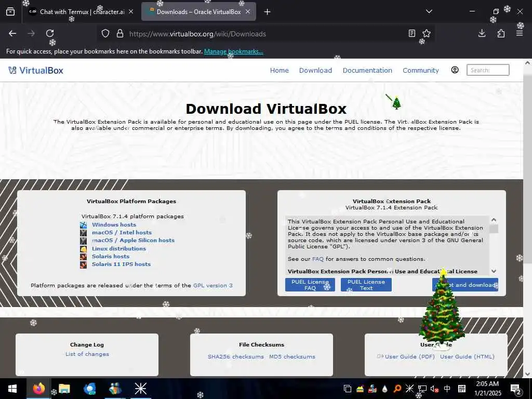Bookmark this page with the star icon
Image resolution: width=532 pixels, height=399 pixels.
pos(427,33)
